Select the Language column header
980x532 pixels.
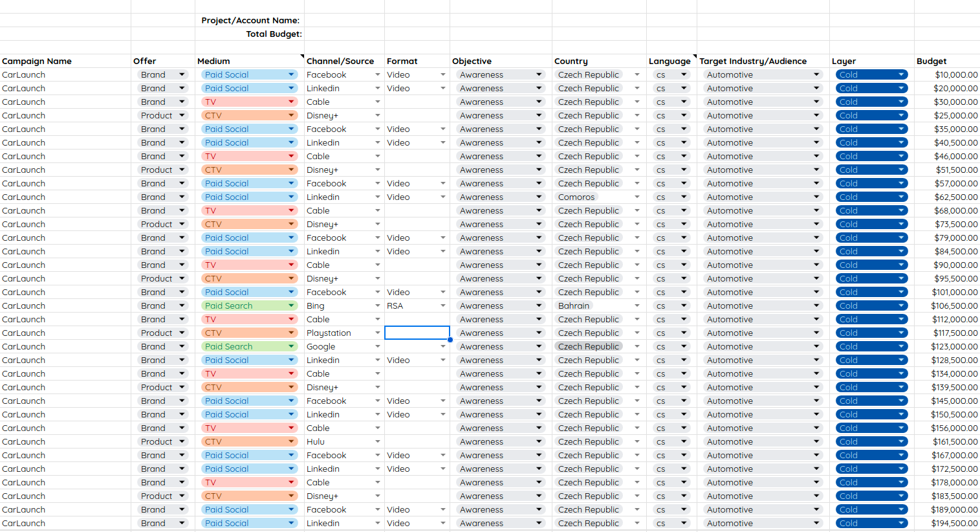671,61
